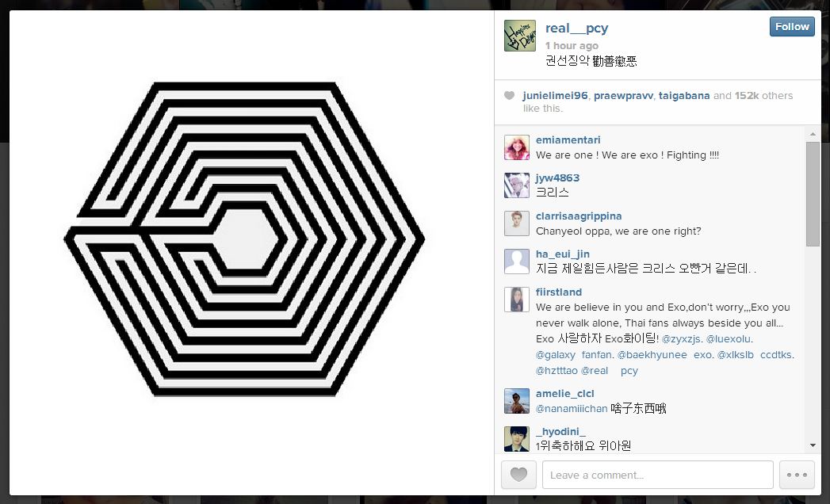This screenshot has height=504, width=830.
Task: Click the scroll down arrow in comments
Action: (x=813, y=445)
